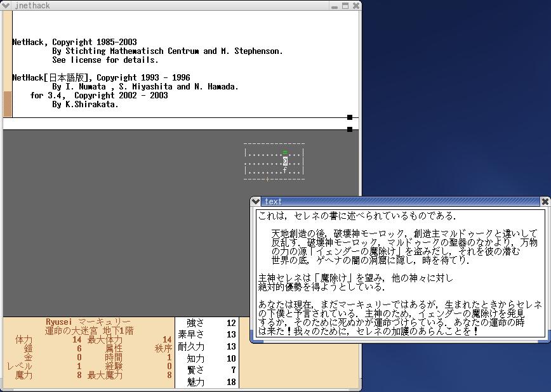
Task: Click '絶対的優勢を得ようとしている' line
Action: (322, 287)
